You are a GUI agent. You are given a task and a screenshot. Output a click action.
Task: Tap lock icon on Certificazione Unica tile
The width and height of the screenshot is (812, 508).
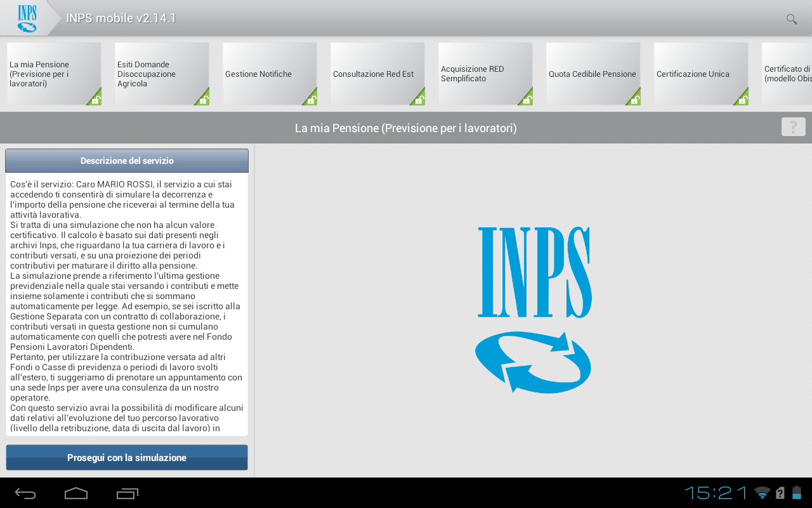(742, 99)
